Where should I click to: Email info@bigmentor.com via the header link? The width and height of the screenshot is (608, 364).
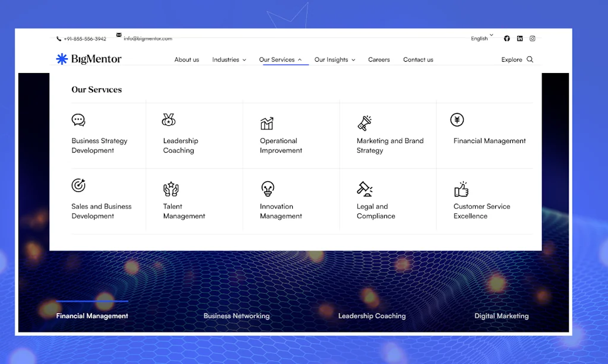tap(147, 38)
